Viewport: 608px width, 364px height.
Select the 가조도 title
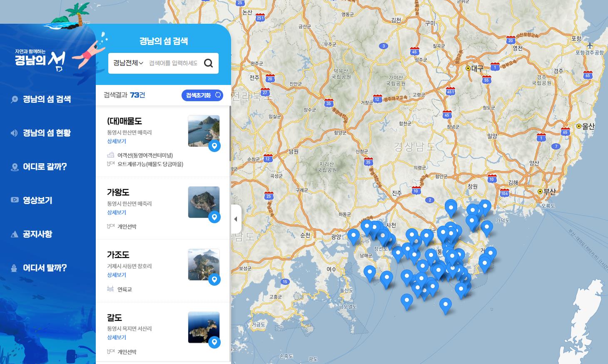click(x=118, y=254)
